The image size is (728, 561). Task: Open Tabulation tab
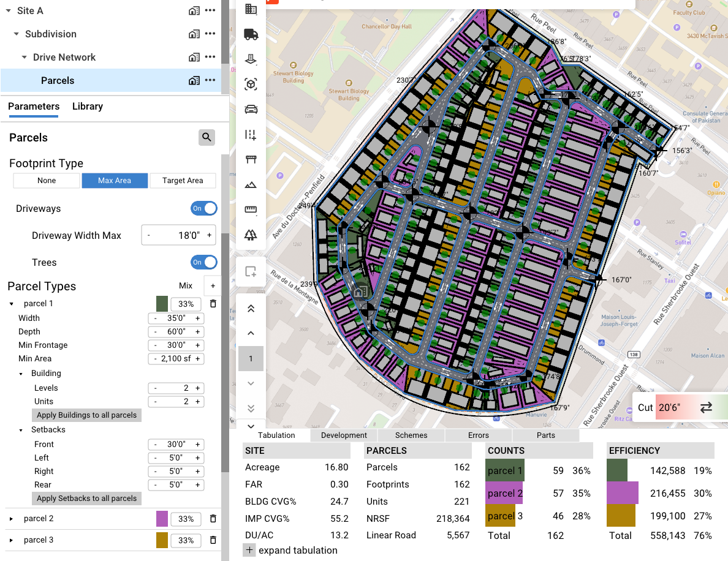pyautogui.click(x=276, y=435)
